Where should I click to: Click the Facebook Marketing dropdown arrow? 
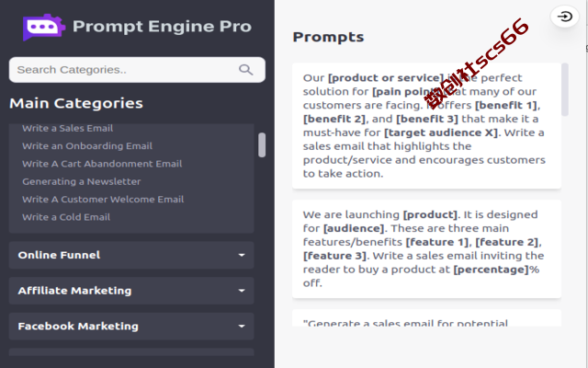242,327
